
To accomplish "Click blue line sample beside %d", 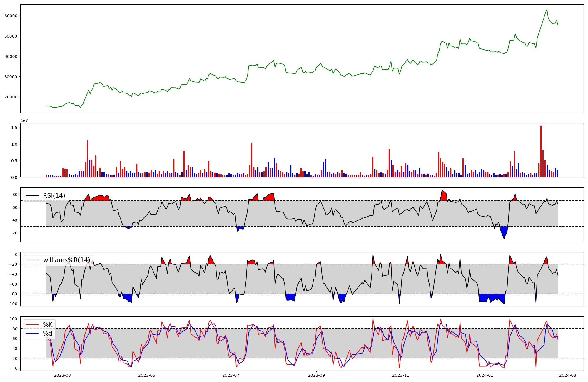I will (x=32, y=334).
